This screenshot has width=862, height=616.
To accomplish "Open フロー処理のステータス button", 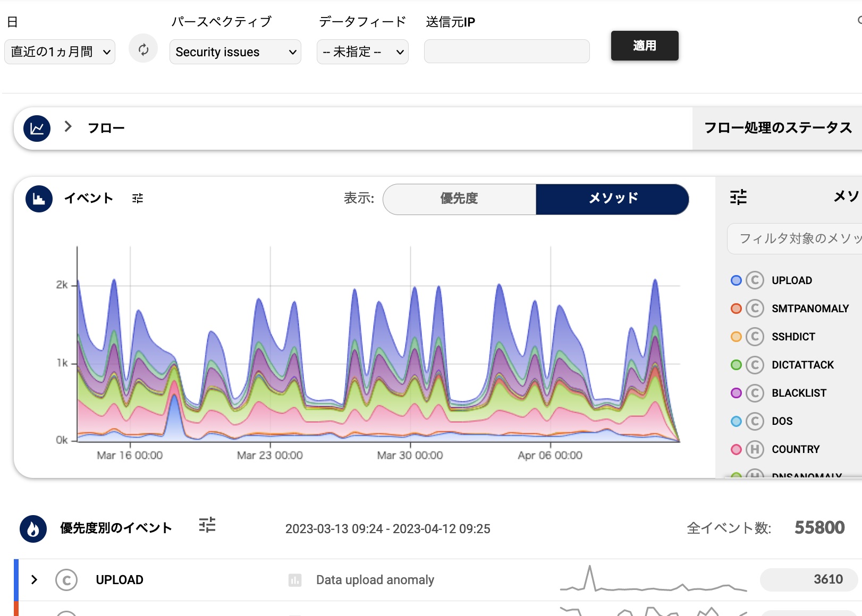I will [x=777, y=128].
